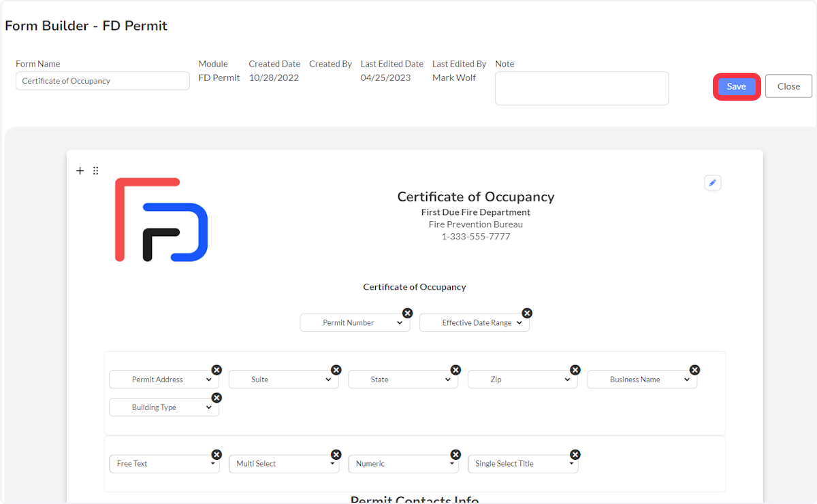Click the First Due logo image

161,220
